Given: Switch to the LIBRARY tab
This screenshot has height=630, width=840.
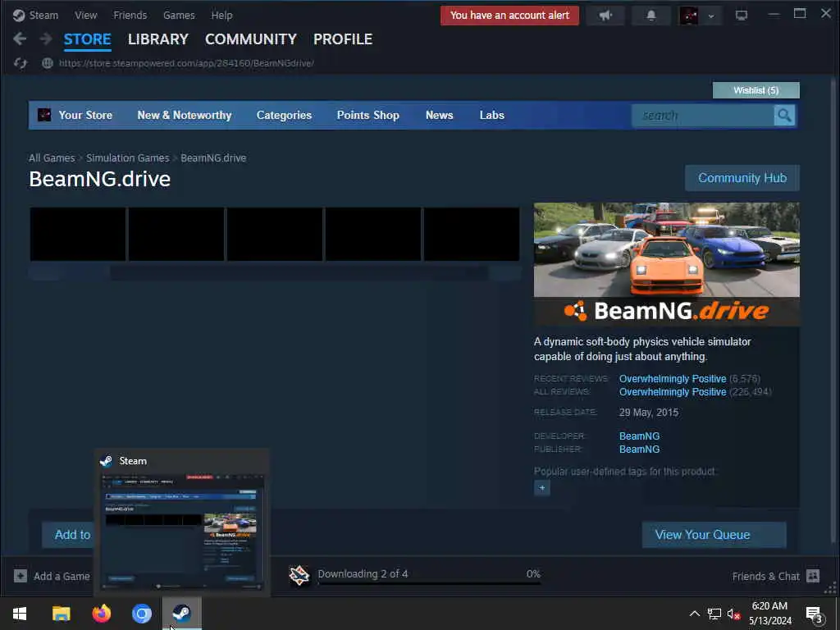Looking at the screenshot, I should coord(158,39).
